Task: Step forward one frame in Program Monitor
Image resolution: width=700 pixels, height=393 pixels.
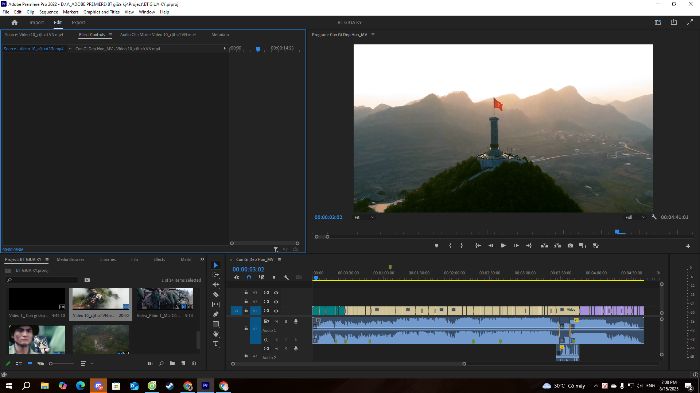Action: 516,246
